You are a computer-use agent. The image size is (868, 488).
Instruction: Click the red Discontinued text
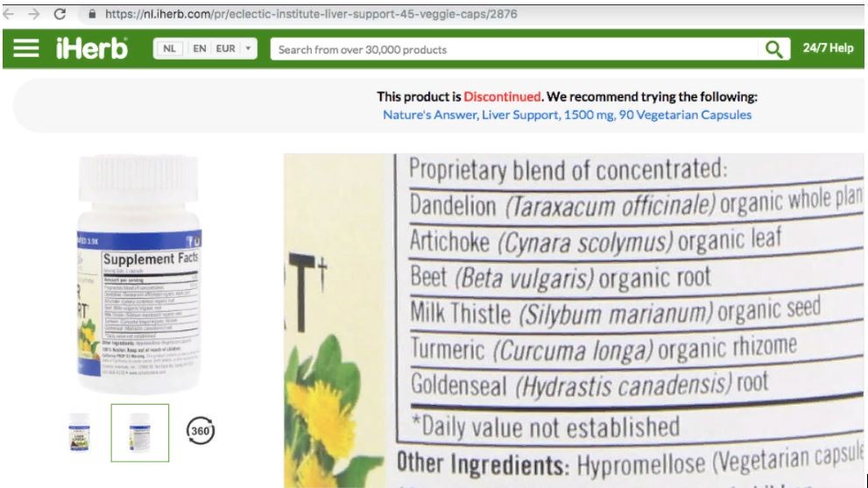pos(502,96)
